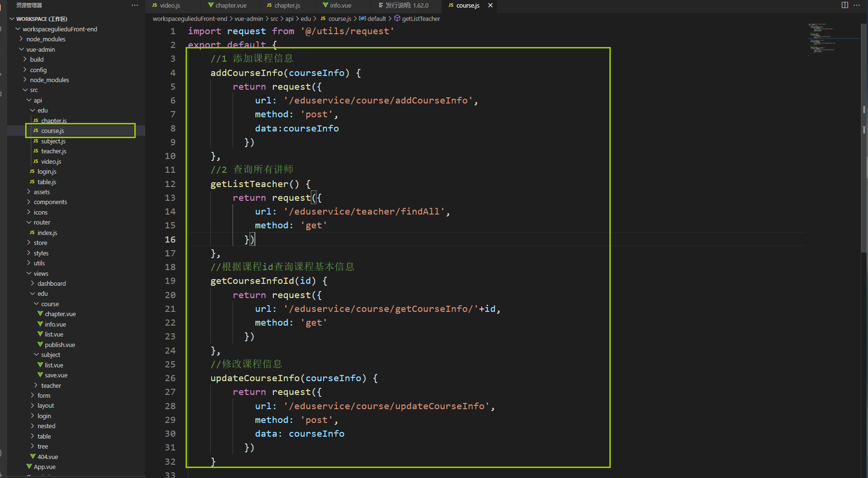Viewport: 868px width, 478px height.
Task: Collapse the vue-admin folder
Action: click(x=21, y=49)
